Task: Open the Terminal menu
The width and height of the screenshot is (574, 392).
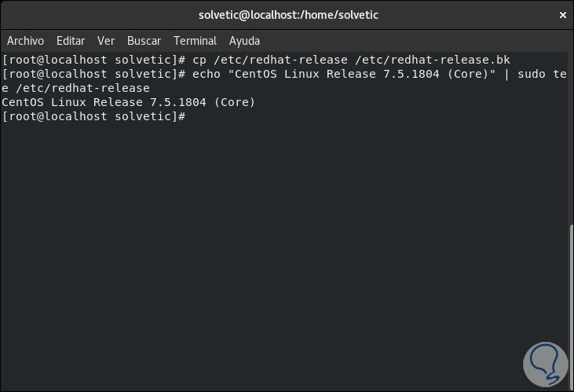Action: (195, 41)
